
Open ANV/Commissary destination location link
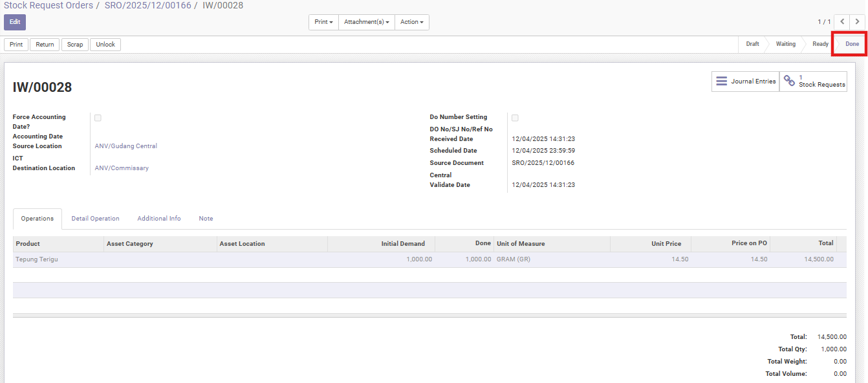pyautogui.click(x=122, y=168)
